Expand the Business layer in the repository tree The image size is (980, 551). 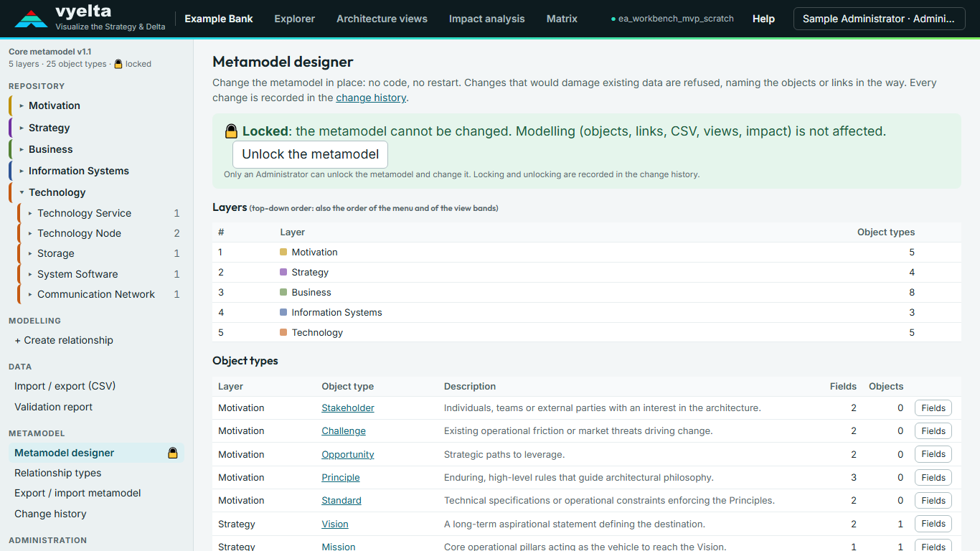coord(22,149)
